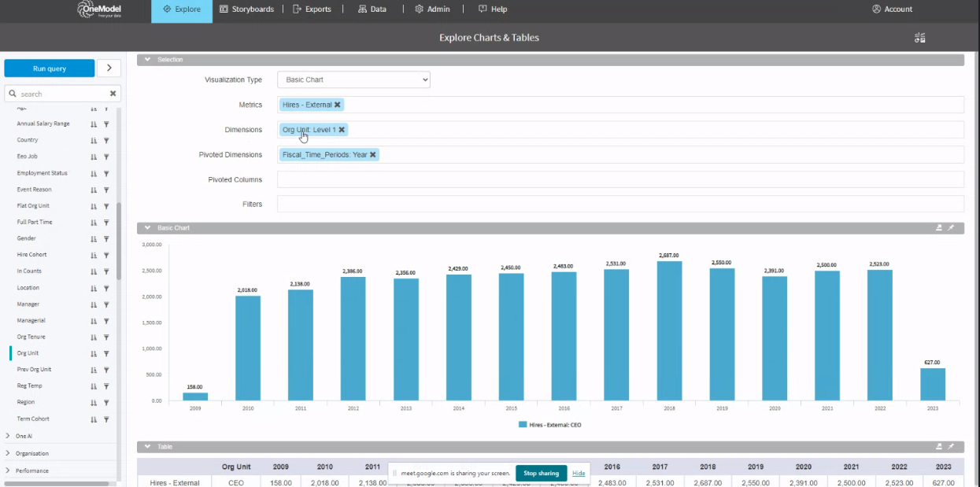Pin the Basic Chart panel

point(951,228)
